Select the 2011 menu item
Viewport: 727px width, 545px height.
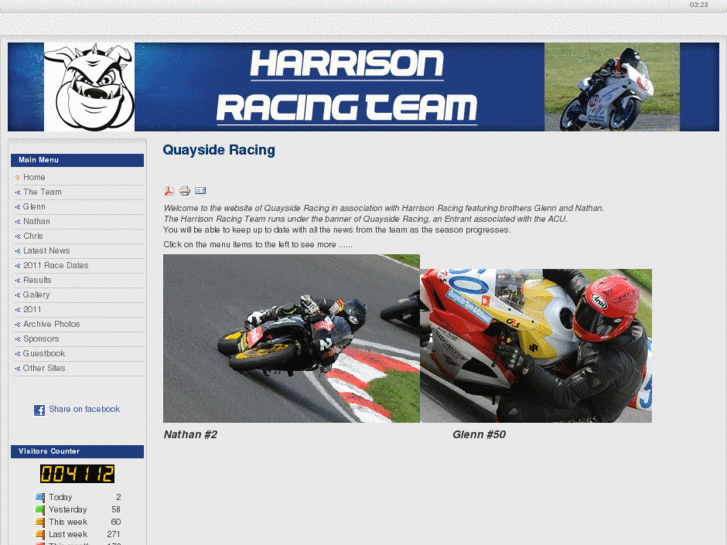pyautogui.click(x=32, y=309)
